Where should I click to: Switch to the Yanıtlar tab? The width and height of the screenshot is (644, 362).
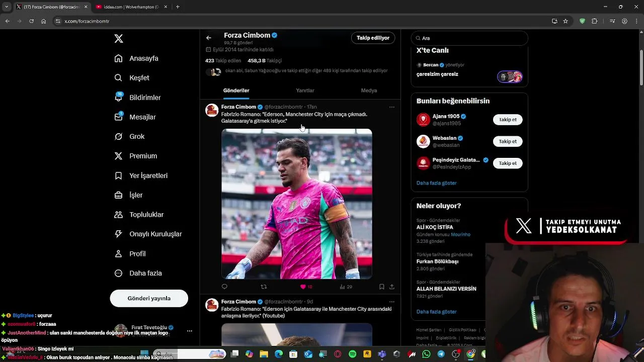tap(305, 90)
